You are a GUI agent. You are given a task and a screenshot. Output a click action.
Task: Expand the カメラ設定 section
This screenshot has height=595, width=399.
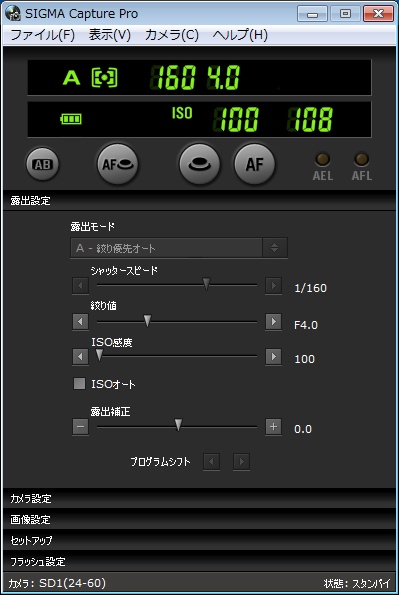tap(199, 498)
